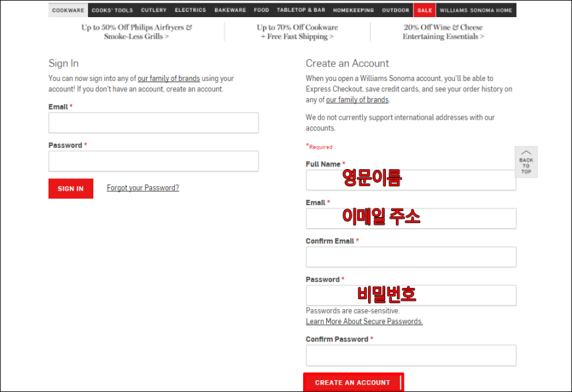Open the Electrics category
Image resolution: width=572 pixels, height=392 pixels.
(x=191, y=11)
